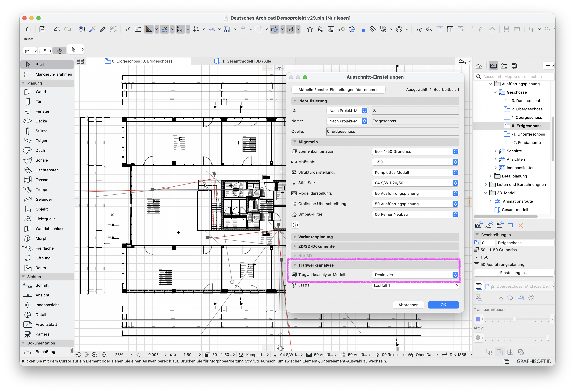Toggle the ruler measurement toolbar button
This screenshot has width=575, height=392.
click(x=138, y=29)
